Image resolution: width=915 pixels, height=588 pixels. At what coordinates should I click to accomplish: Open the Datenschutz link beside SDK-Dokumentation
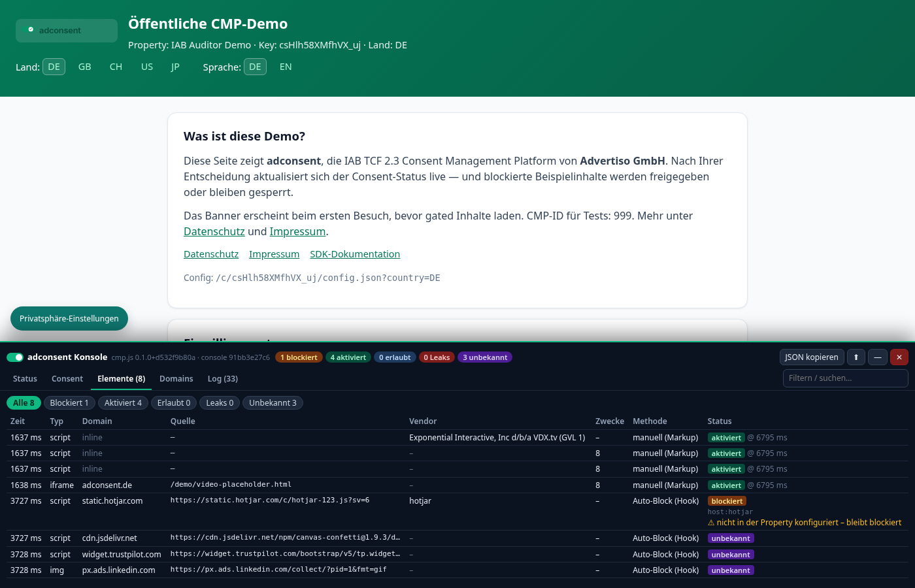click(x=211, y=254)
